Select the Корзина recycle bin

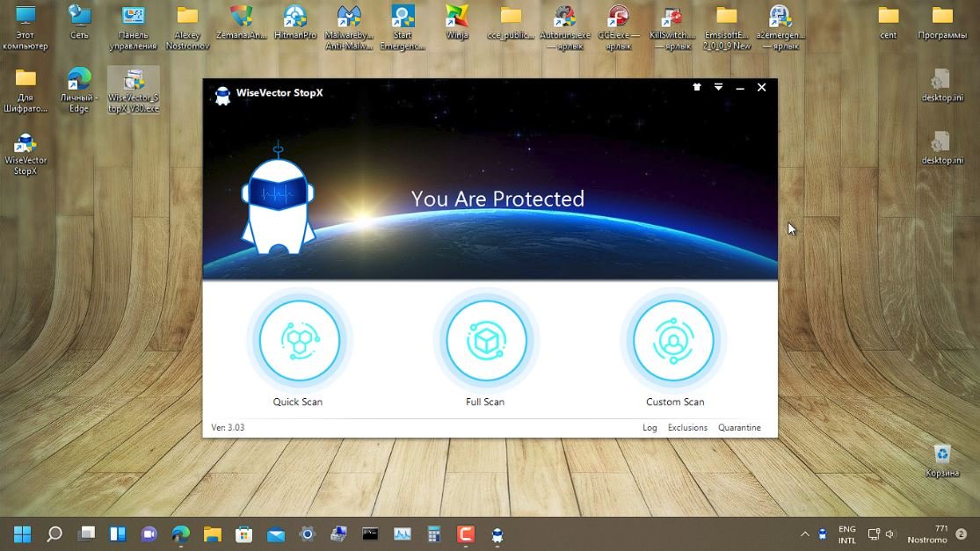click(x=942, y=461)
